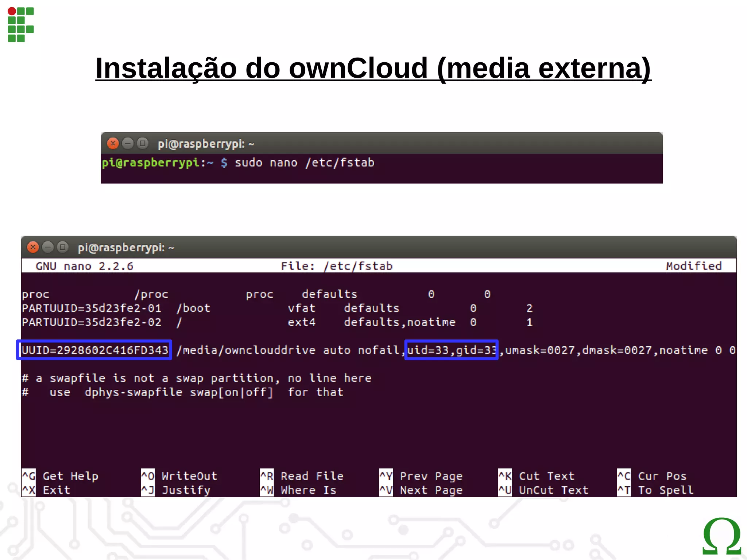747x560 pixels.
Task: Click the ^O WriteOut shortcut
Action: pyautogui.click(x=179, y=476)
